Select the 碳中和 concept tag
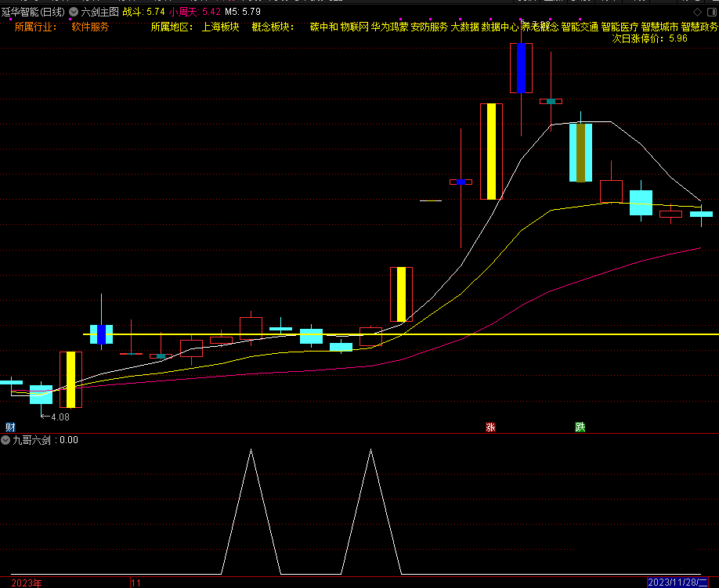The image size is (719, 588). 323,27
